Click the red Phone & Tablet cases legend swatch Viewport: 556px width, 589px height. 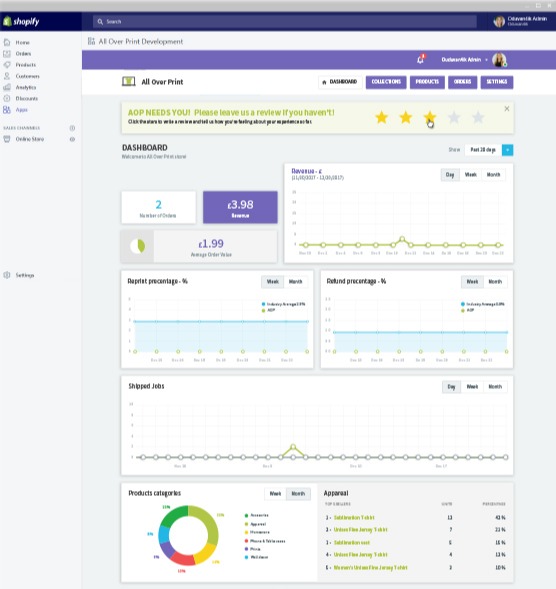coord(246,541)
